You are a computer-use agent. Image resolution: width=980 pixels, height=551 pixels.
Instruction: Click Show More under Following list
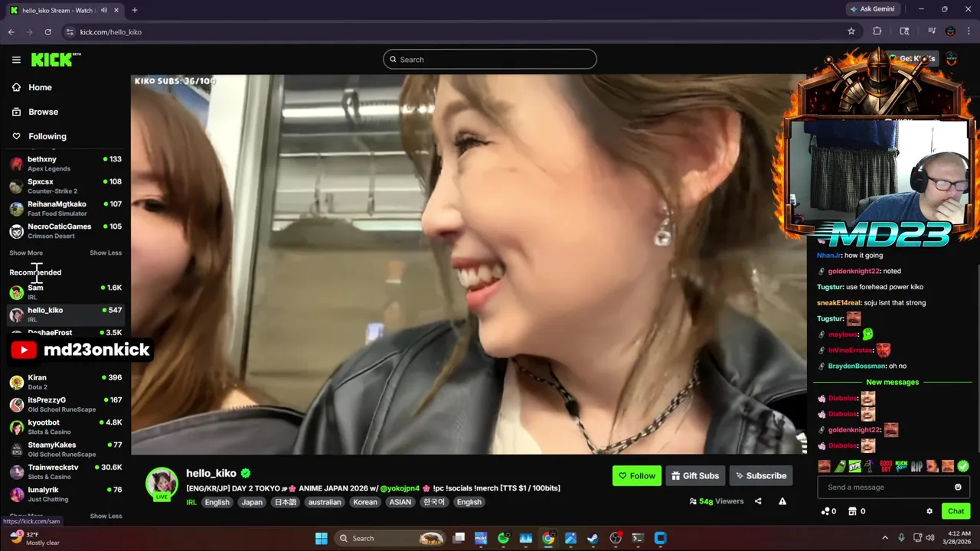tap(26, 253)
